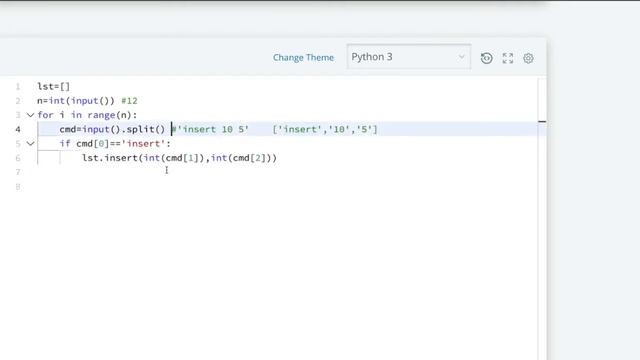Click the scrollbar marker beside line 4
The width and height of the screenshot is (640, 360).
coord(542,122)
